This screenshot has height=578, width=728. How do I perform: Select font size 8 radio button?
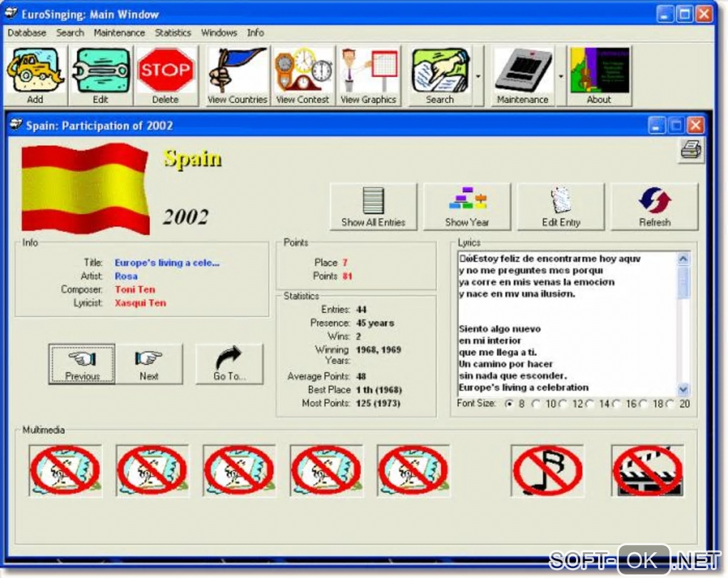pos(509,404)
